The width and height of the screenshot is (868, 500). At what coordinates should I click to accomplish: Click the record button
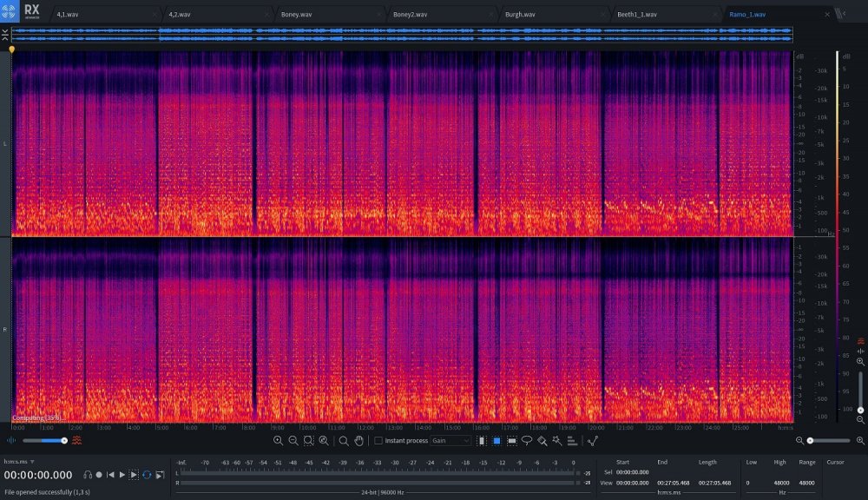[x=99, y=475]
